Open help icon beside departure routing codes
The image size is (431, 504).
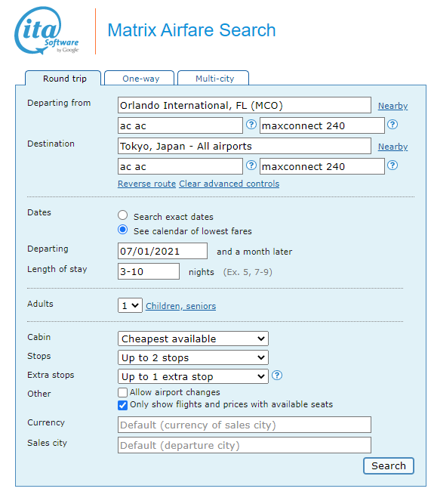251,125
